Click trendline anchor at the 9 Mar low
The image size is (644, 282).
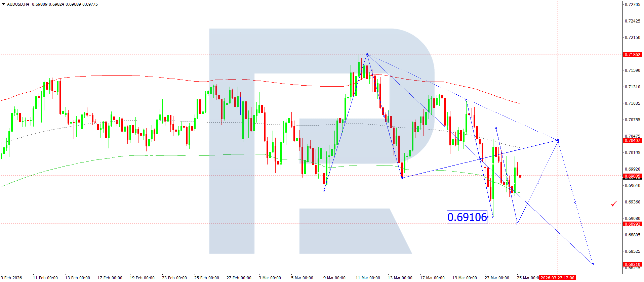coord(324,190)
